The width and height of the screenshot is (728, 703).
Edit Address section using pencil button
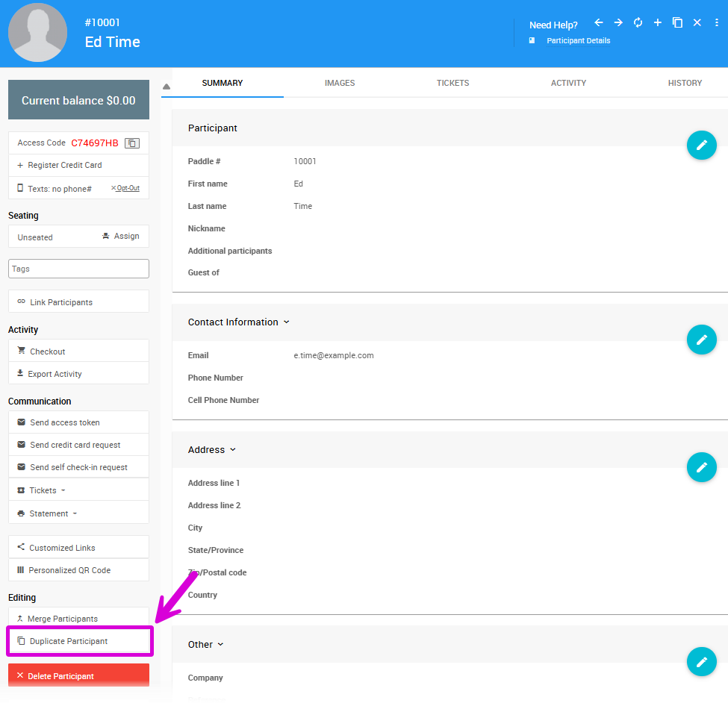tap(701, 468)
